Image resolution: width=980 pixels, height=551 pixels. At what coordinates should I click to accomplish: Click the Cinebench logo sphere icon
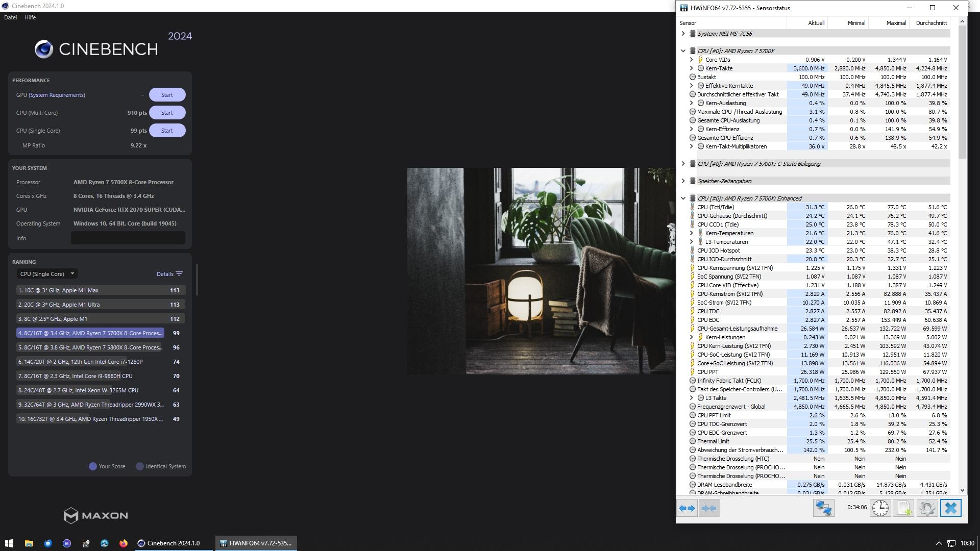[44, 49]
